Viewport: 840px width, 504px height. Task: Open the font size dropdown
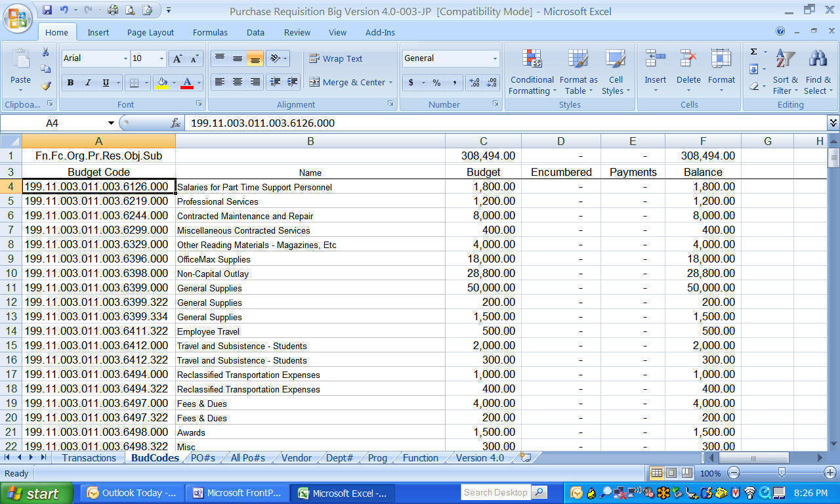[161, 58]
